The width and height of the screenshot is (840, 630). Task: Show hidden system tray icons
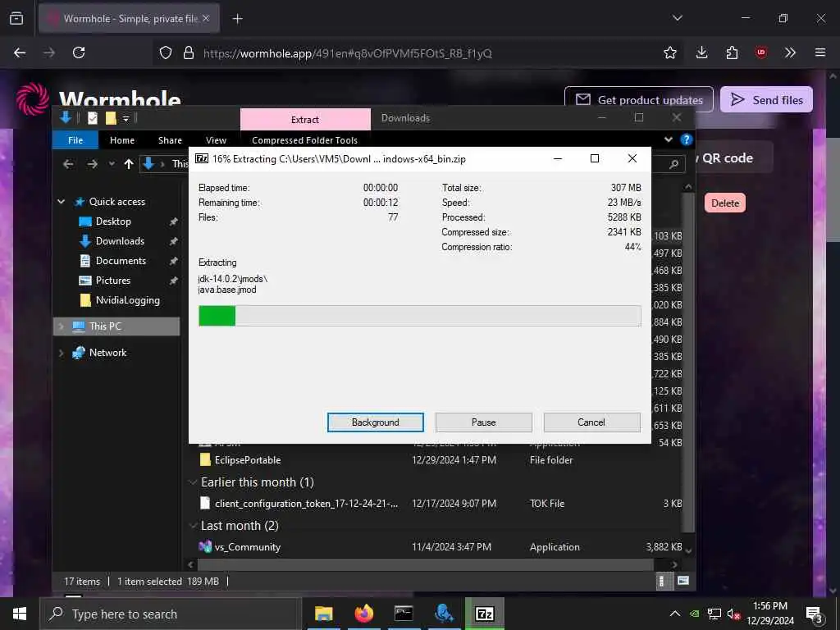[675, 614]
